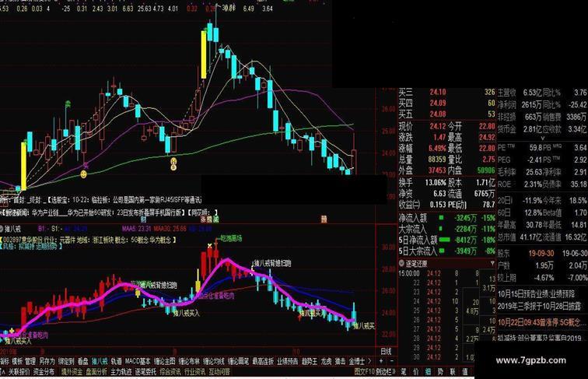Click the 绑定到 bind button

pos(66,361)
